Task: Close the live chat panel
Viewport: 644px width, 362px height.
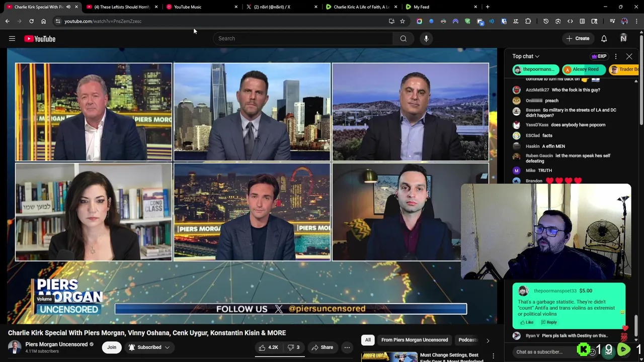Action: coord(629,56)
